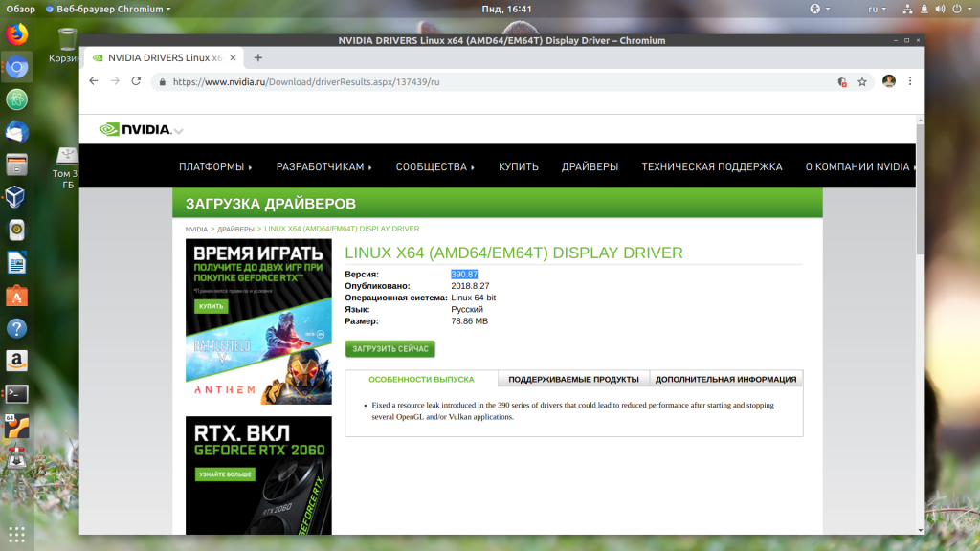Bookmark this page with the star icon

click(861, 82)
